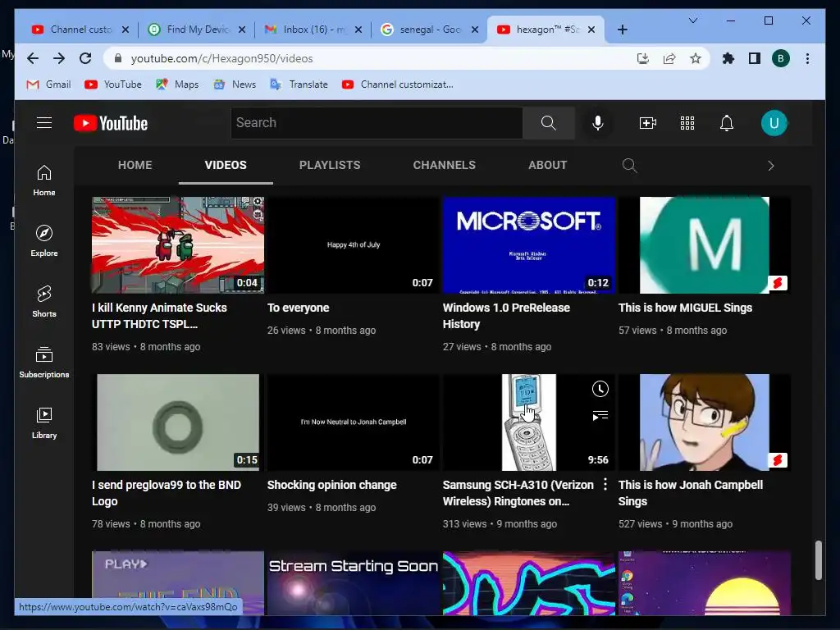840x630 pixels.
Task: Click the YouTube logo
Action: 111,123
